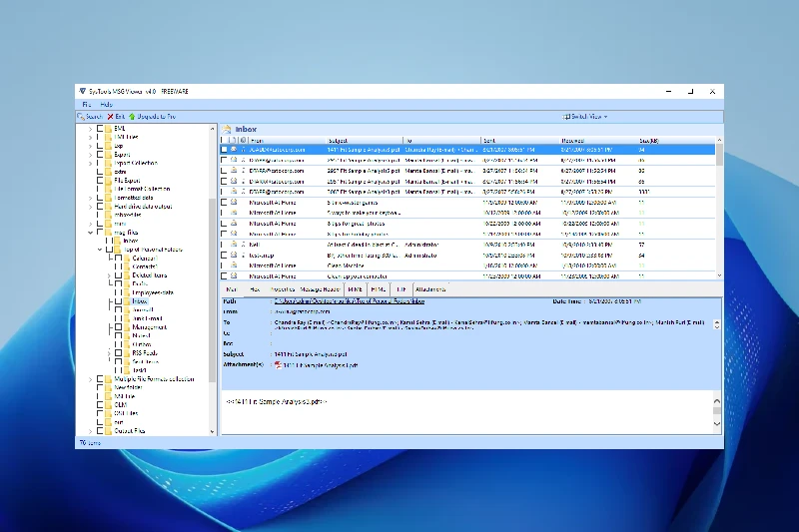
Task: Check the box for the msg files folder
Action: (100, 233)
